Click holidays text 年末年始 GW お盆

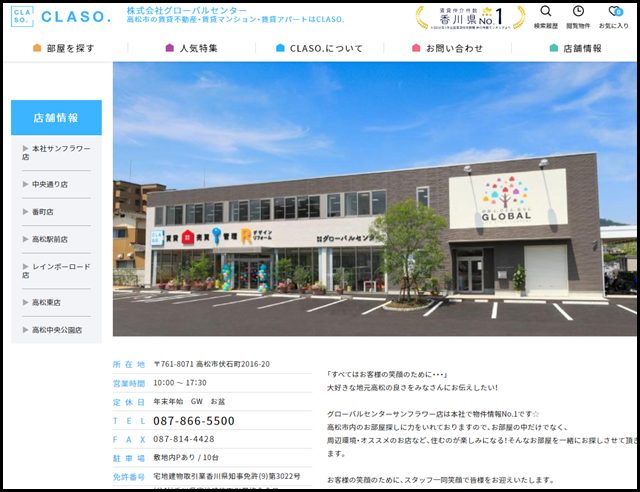[189, 401]
